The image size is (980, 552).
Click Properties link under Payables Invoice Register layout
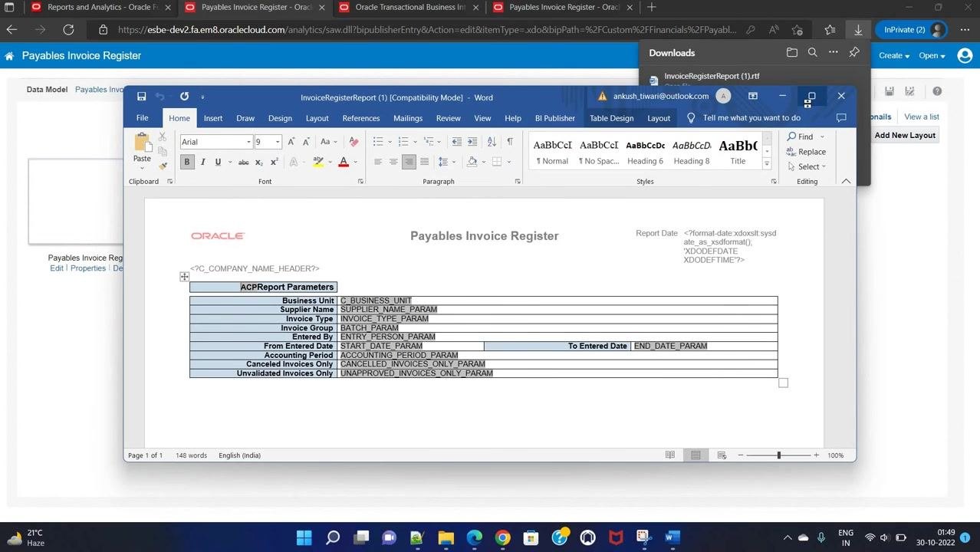[88, 268]
